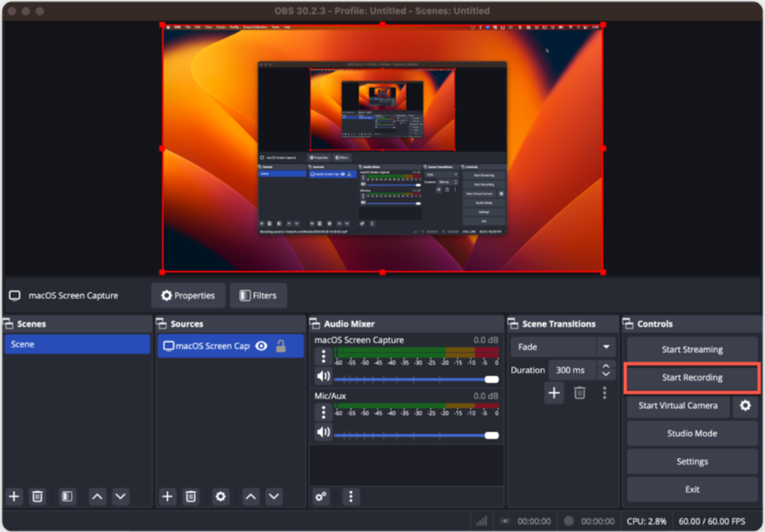The image size is (765, 532).
Task: Enter Studio Mode
Action: point(691,433)
